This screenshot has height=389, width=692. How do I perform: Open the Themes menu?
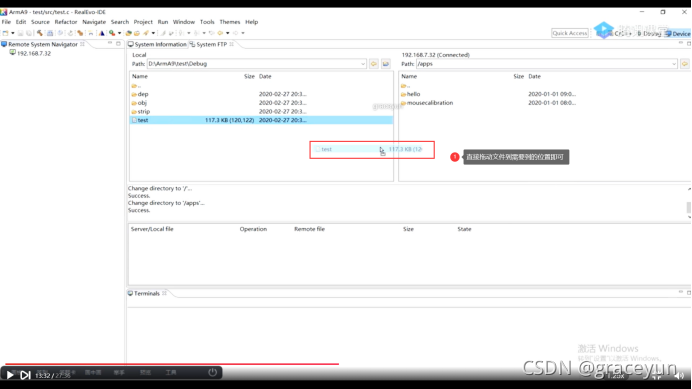click(x=230, y=22)
